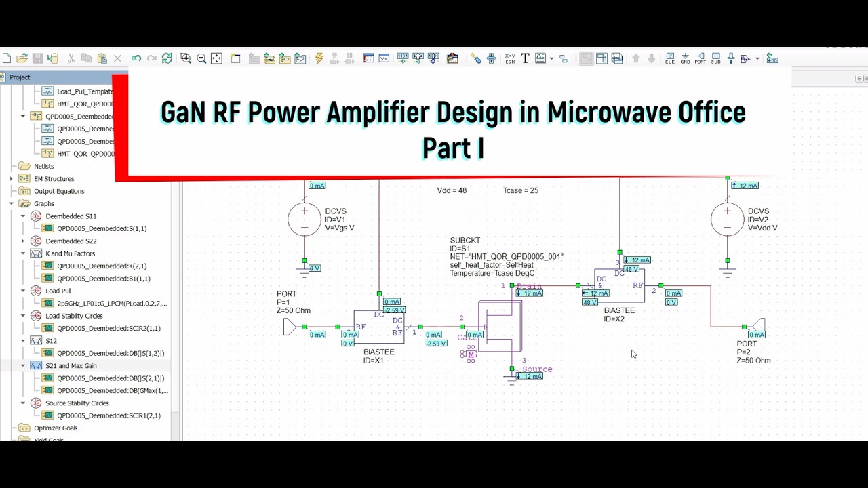Click the View All fit-to-window icon
This screenshot has height=488, width=868.
(217, 59)
